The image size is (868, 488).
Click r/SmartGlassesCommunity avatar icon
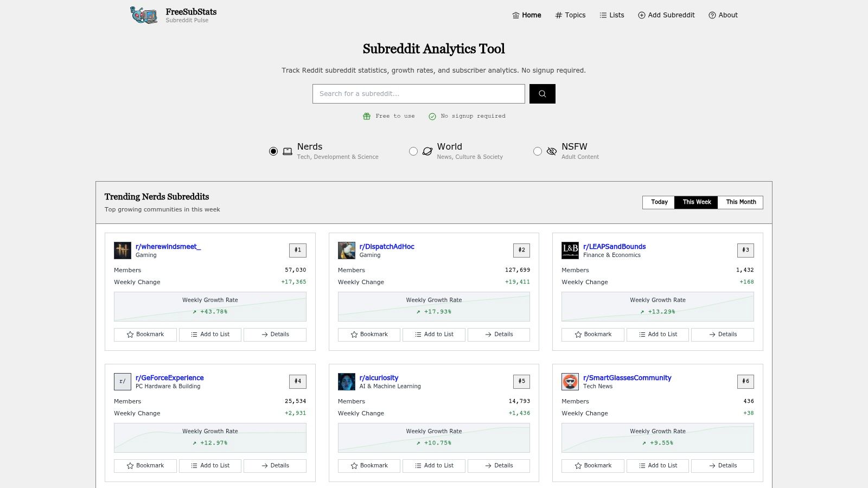pyautogui.click(x=570, y=382)
